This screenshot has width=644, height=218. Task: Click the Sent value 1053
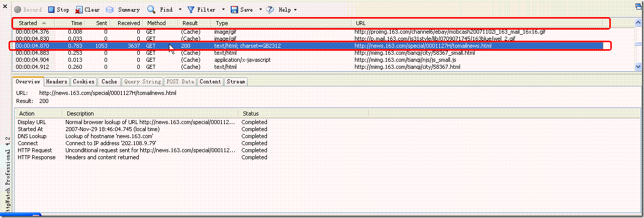tap(101, 46)
